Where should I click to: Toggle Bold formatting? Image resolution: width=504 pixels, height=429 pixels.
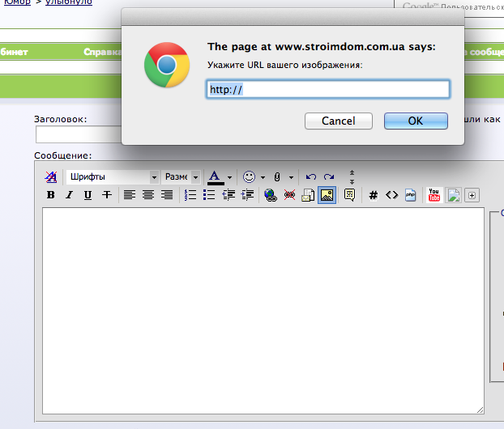(x=50, y=195)
